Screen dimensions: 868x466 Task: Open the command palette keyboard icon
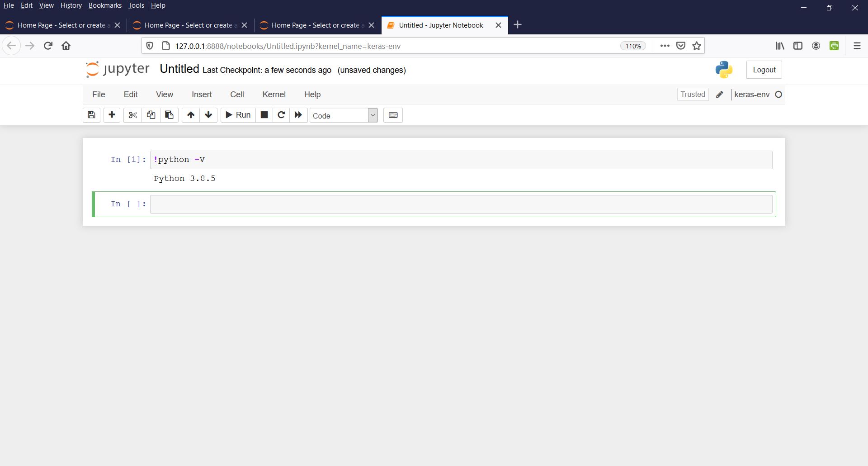393,115
